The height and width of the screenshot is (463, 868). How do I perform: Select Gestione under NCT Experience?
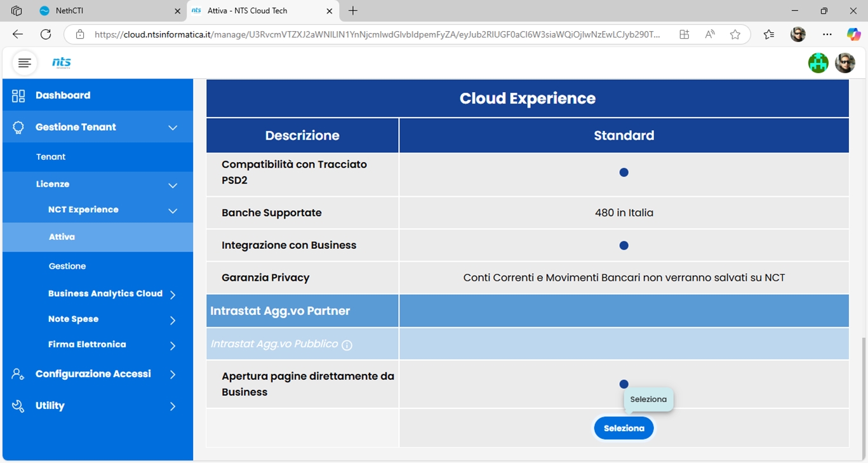(x=67, y=266)
